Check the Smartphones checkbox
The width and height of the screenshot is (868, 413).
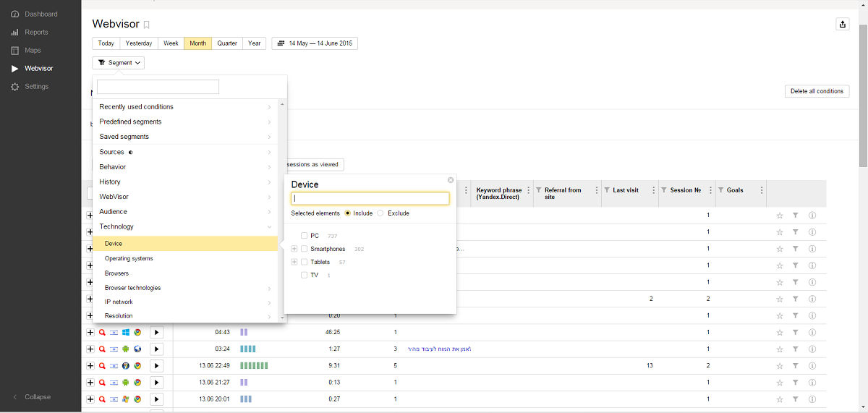pos(305,249)
